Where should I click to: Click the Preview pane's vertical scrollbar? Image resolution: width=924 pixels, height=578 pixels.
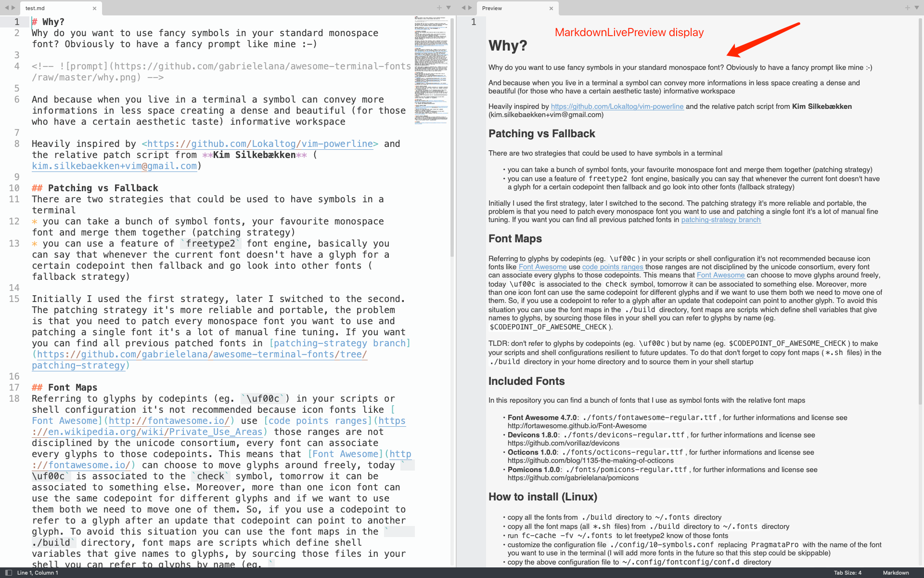[x=921, y=212]
